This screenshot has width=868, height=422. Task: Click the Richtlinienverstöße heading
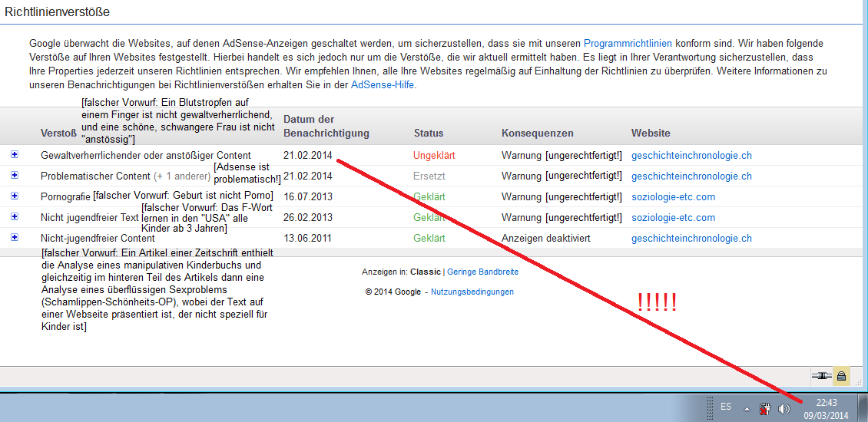57,12
